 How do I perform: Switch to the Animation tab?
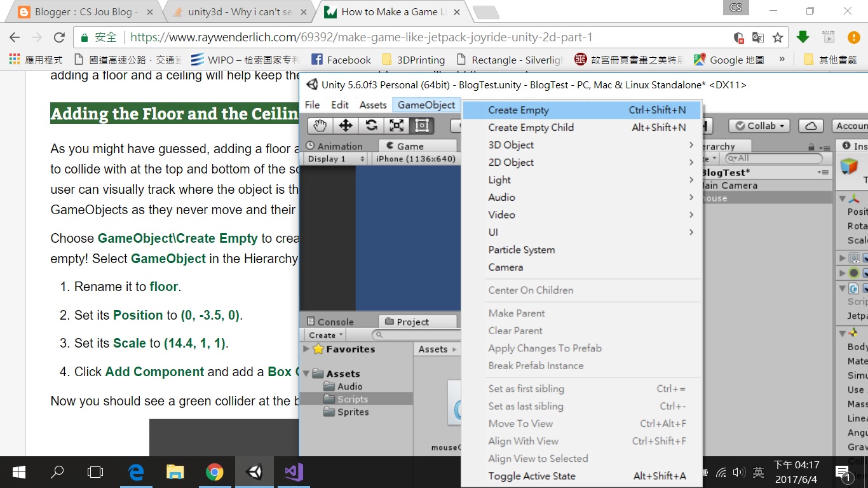[334, 146]
